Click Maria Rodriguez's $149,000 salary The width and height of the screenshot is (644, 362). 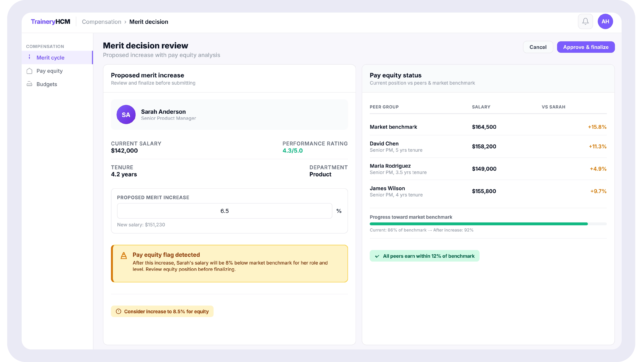(x=484, y=169)
